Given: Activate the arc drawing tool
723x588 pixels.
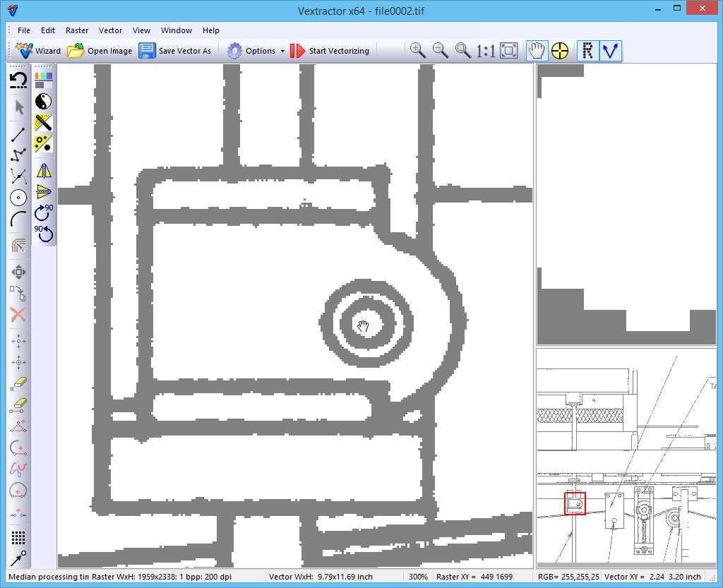Looking at the screenshot, I should [x=18, y=219].
